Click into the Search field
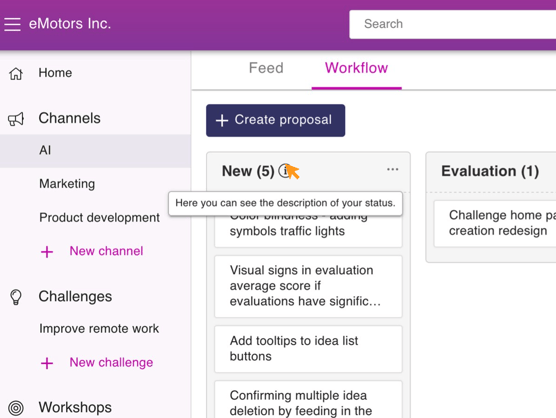The image size is (556, 418). [452, 24]
